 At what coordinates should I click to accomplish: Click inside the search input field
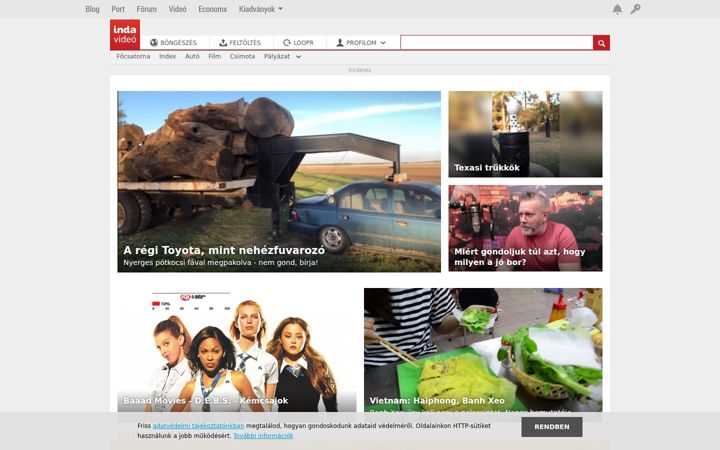click(x=496, y=43)
